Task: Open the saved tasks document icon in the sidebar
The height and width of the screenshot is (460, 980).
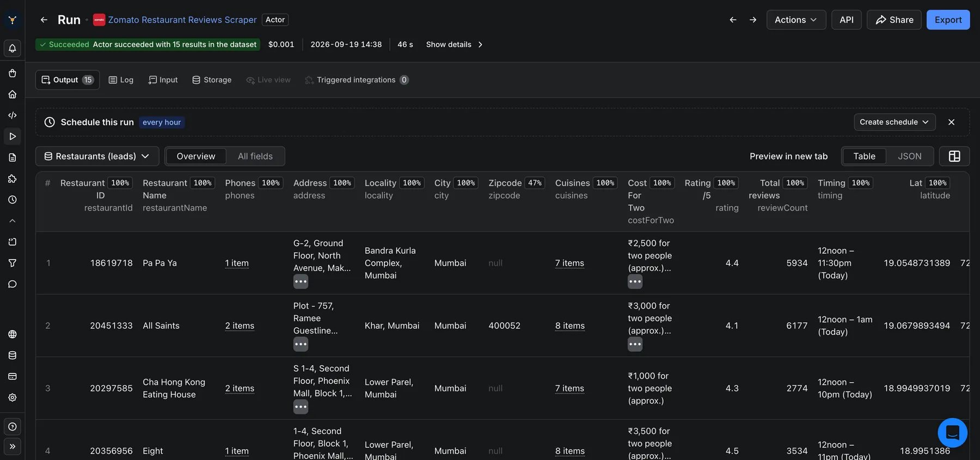Action: tap(13, 157)
